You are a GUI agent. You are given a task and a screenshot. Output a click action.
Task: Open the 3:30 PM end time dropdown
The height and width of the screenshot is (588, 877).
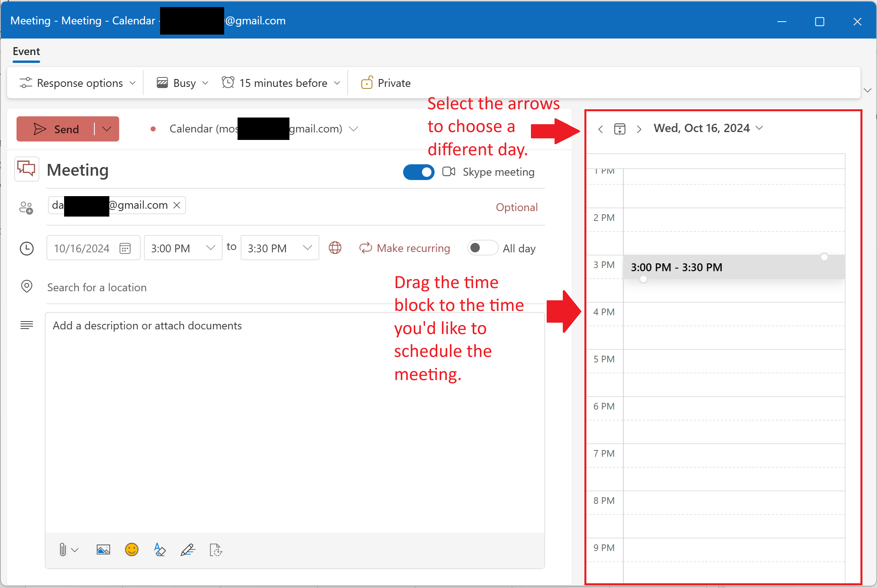(x=280, y=248)
